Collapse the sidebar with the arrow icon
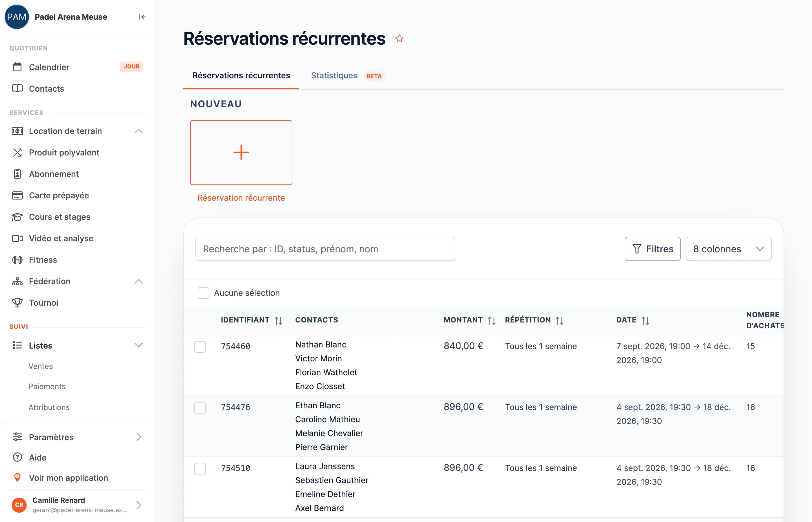The image size is (812, 522). click(x=142, y=17)
